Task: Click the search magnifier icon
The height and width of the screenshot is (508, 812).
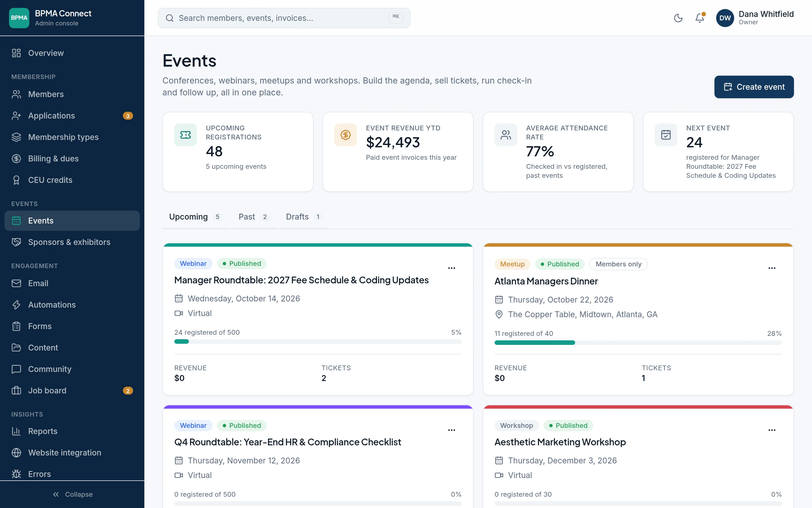Action: tap(170, 18)
